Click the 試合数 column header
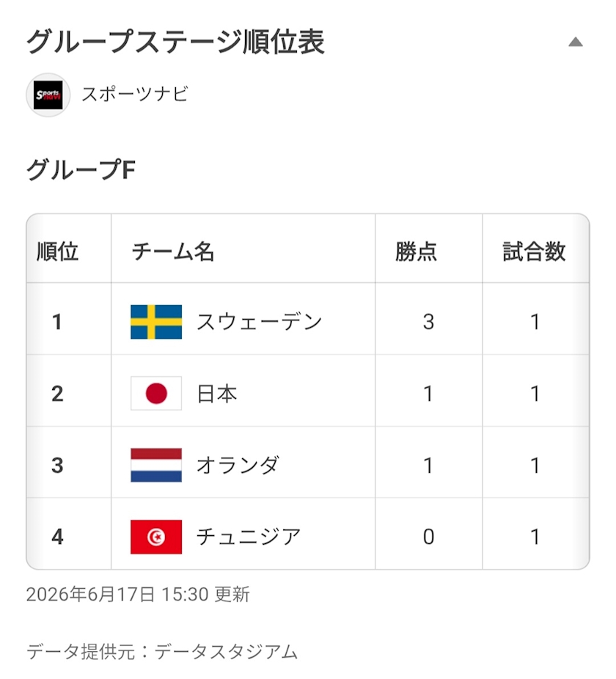Screen dimensions: 616x679 (x=534, y=252)
